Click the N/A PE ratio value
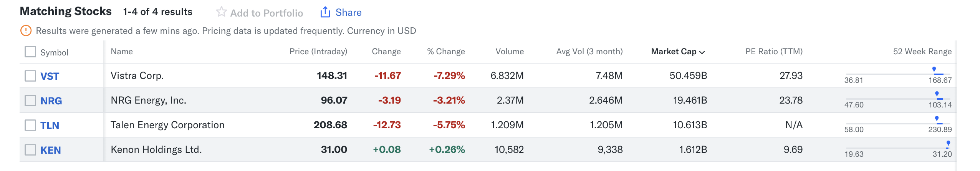980x171 pixels. click(x=794, y=125)
